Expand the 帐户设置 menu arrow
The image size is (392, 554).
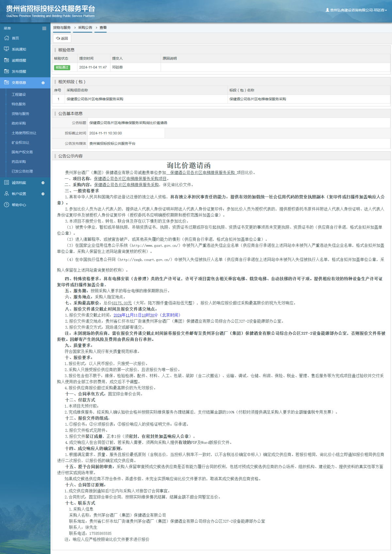pyautogui.click(x=43, y=194)
